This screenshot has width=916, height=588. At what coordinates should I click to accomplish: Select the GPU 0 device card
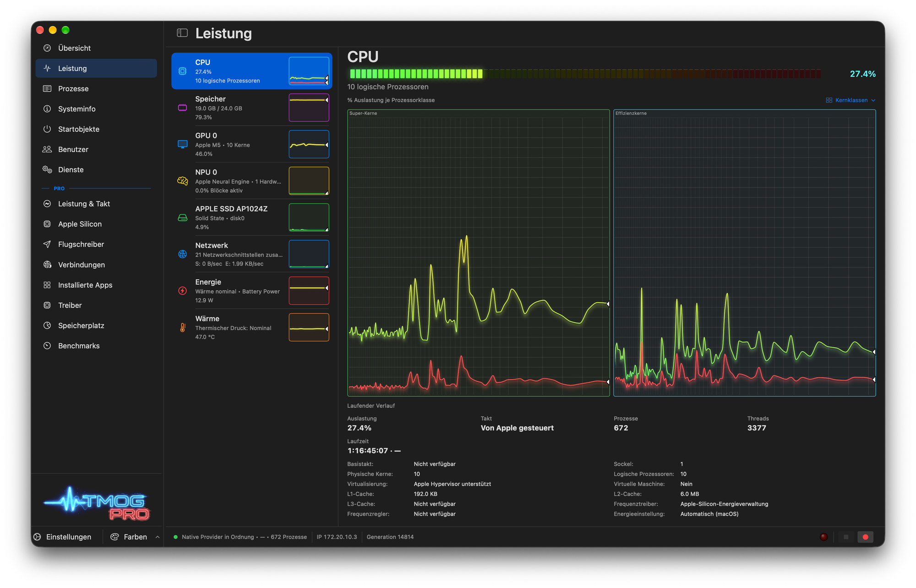pyautogui.click(x=251, y=144)
